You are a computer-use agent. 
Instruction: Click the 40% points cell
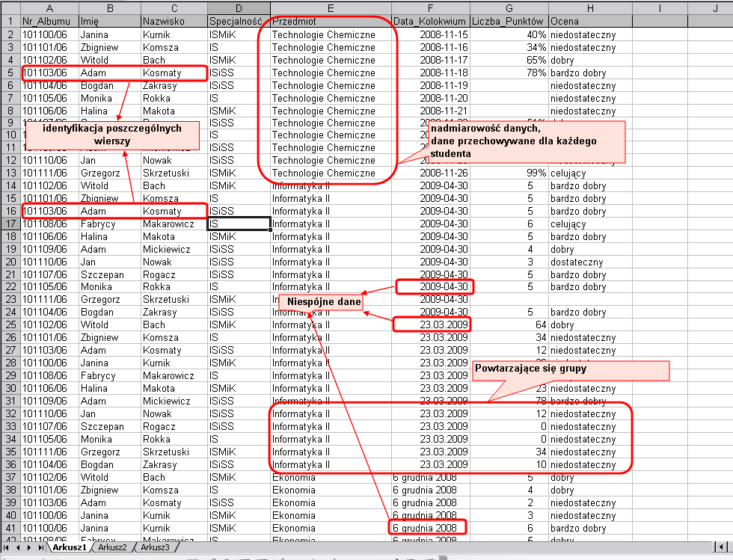pyautogui.click(x=509, y=34)
